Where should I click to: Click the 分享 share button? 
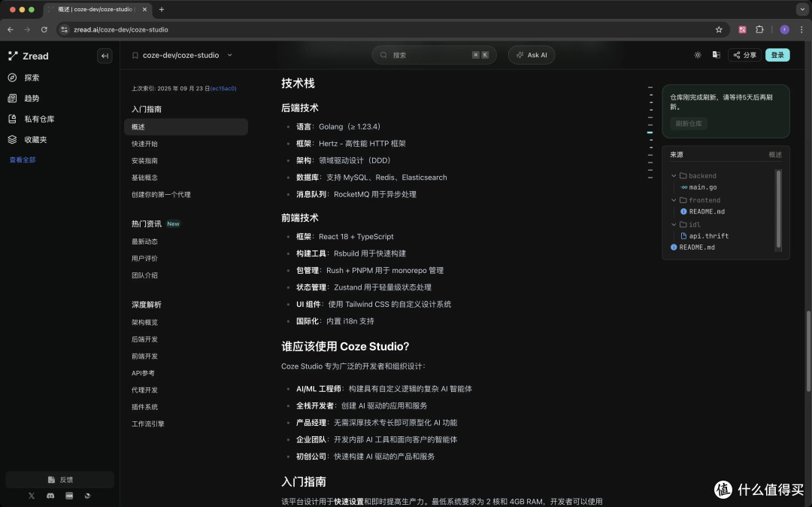click(x=744, y=55)
